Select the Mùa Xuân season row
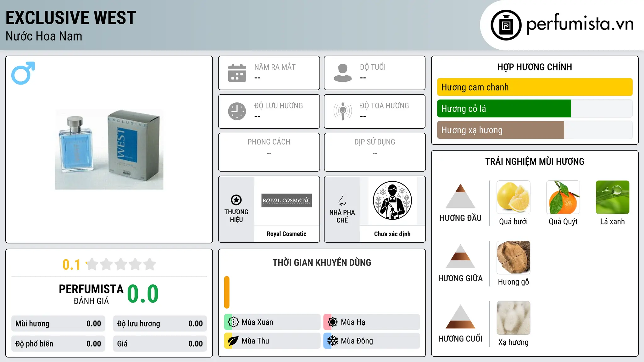This screenshot has height=362, width=644. (x=272, y=322)
